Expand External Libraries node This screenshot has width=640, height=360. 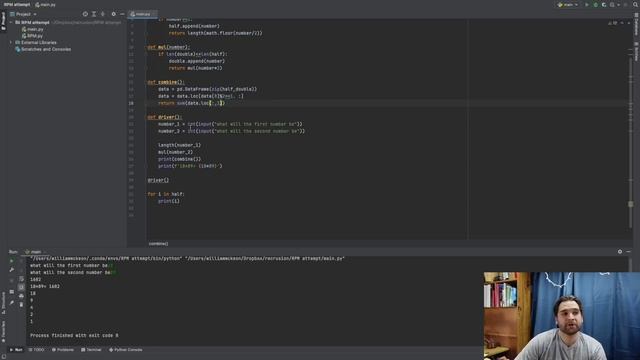click(11, 42)
